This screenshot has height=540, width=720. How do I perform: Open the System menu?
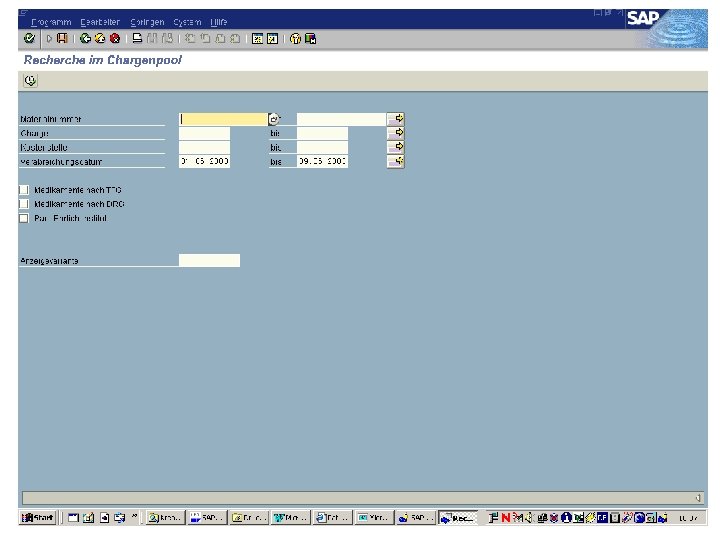(187, 22)
